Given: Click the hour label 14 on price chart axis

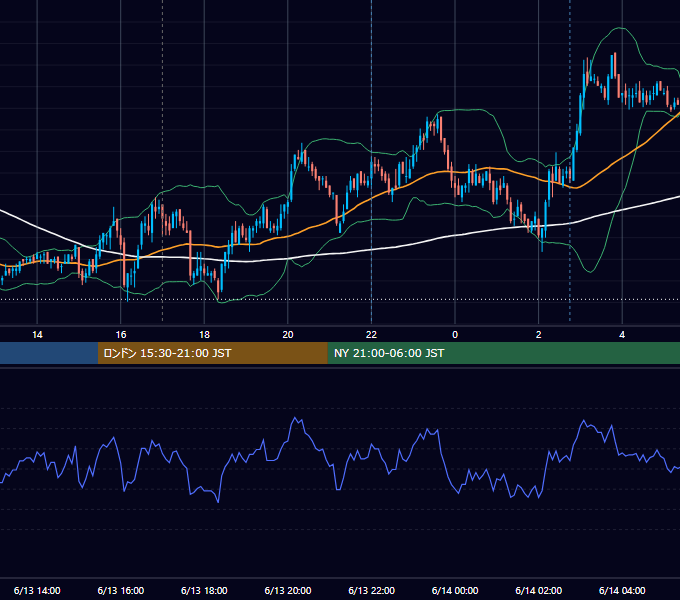Looking at the screenshot, I should pos(37,335).
